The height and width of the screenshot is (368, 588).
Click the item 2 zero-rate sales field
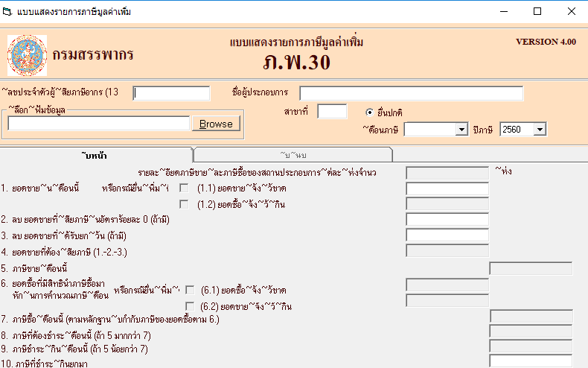(x=447, y=219)
